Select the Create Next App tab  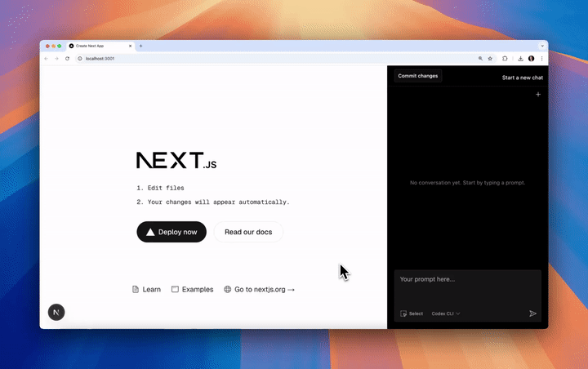coord(100,46)
